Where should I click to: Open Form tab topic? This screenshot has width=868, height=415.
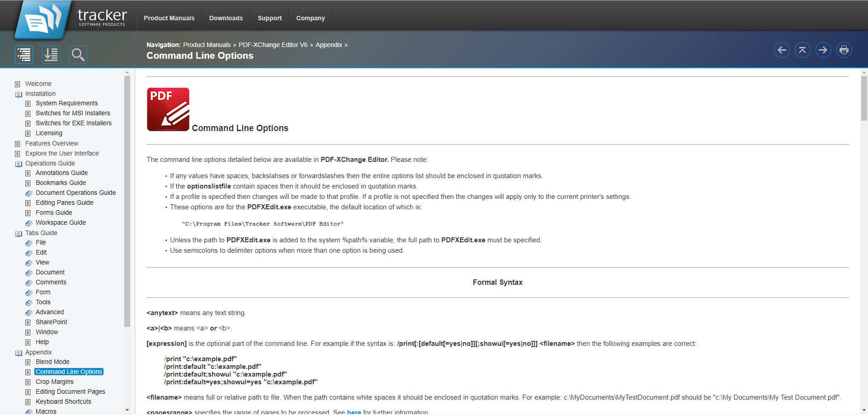(43, 292)
